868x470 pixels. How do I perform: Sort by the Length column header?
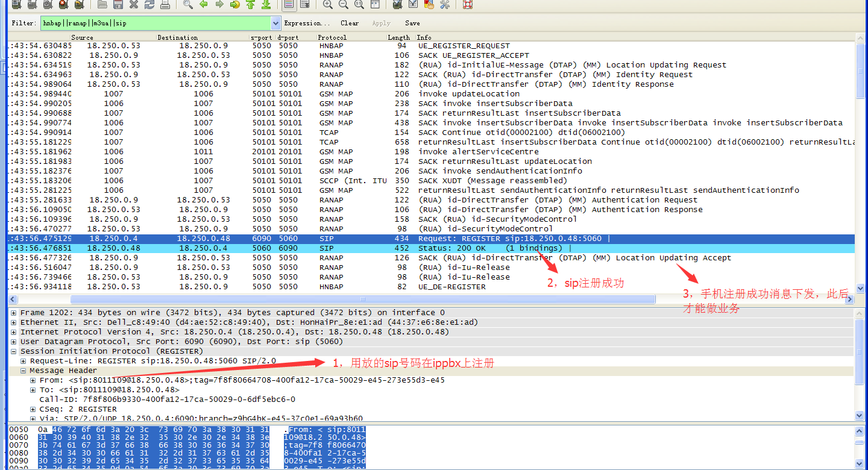400,37
